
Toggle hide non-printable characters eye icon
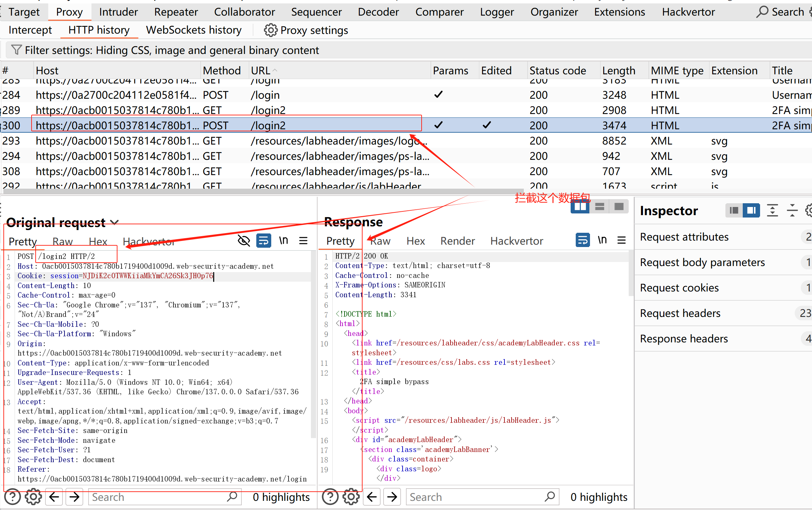(244, 241)
